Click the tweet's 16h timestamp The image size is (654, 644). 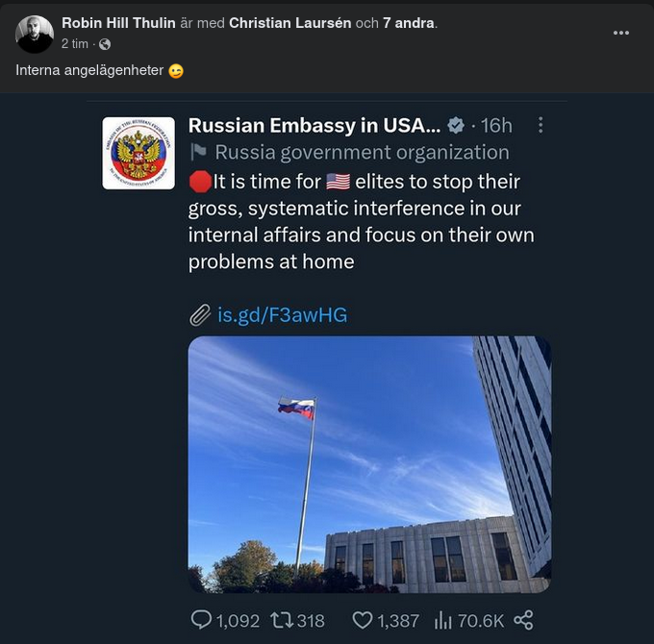496,125
